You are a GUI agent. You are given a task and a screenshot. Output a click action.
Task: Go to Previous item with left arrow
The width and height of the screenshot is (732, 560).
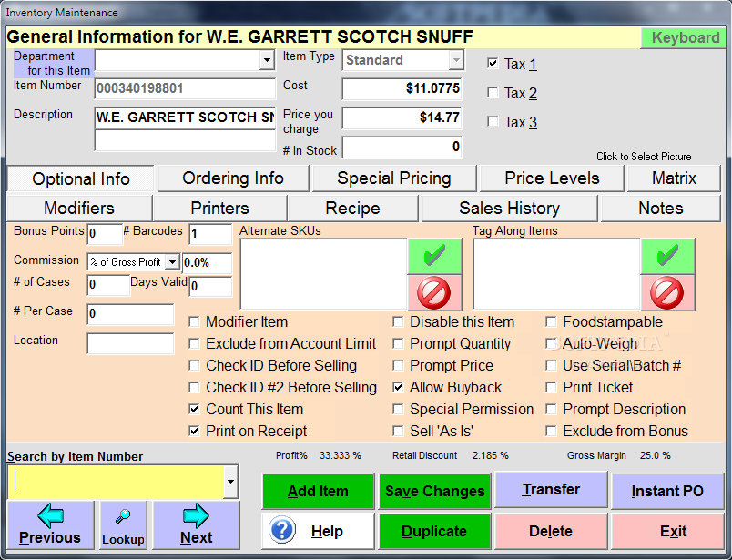tap(50, 525)
